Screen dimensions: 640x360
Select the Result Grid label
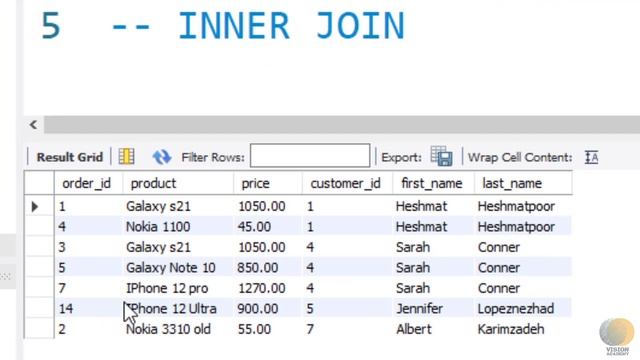[x=70, y=157]
